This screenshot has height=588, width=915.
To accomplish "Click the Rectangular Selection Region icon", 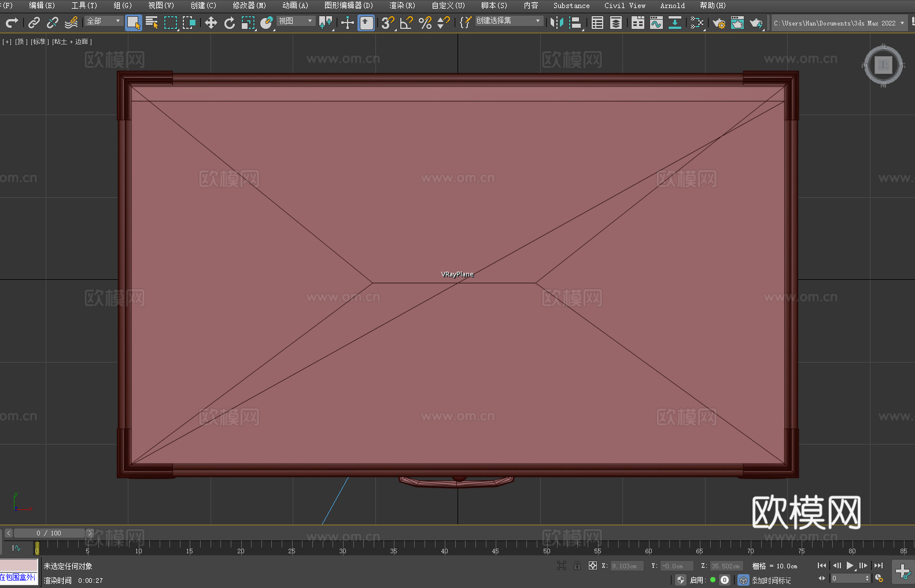I will click(171, 23).
